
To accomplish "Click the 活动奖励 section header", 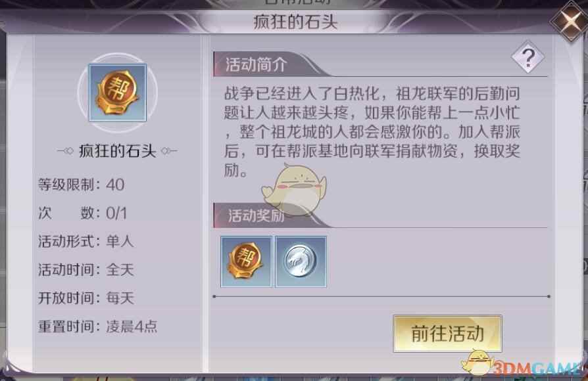I will (x=256, y=215).
